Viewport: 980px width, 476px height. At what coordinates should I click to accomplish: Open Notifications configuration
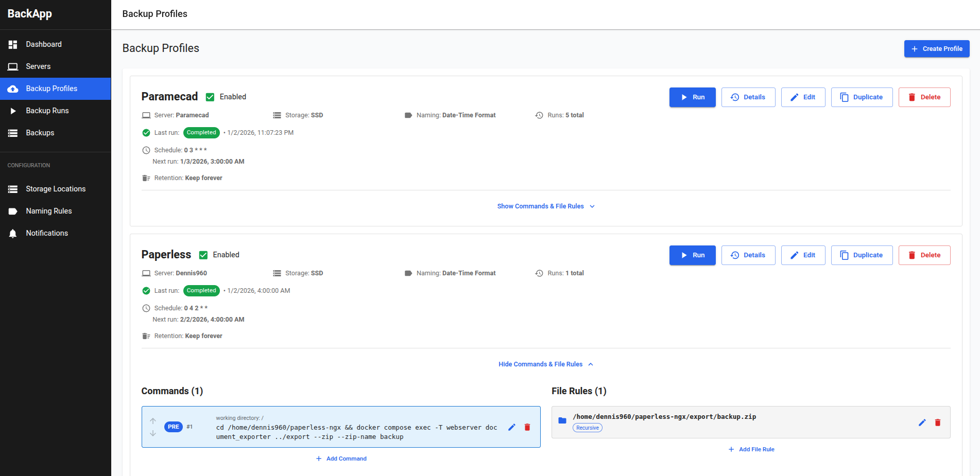pos(55,233)
